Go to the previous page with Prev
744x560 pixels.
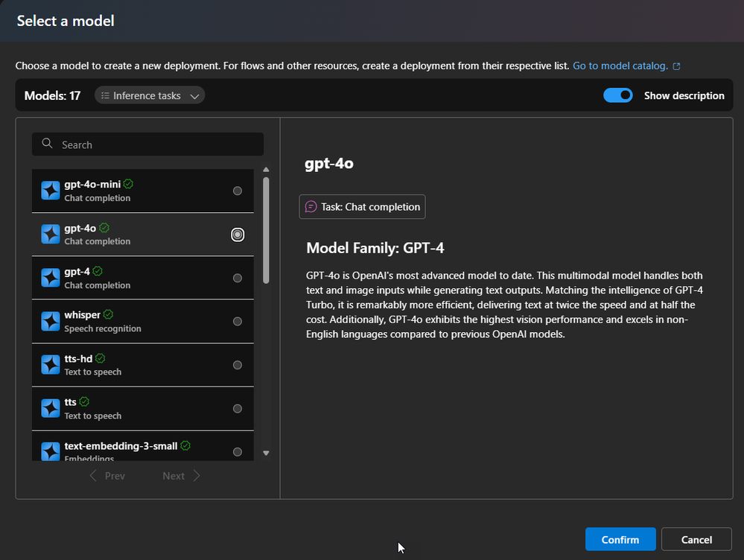[107, 476]
